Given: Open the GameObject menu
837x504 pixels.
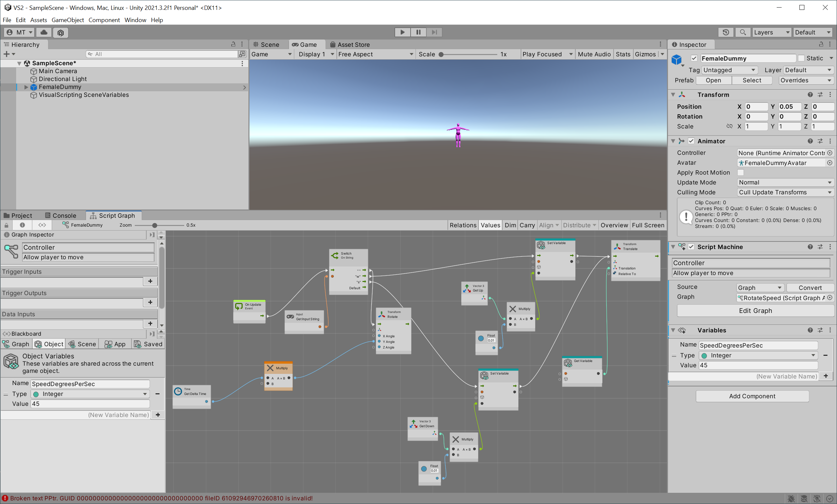Looking at the screenshot, I should click(x=68, y=20).
